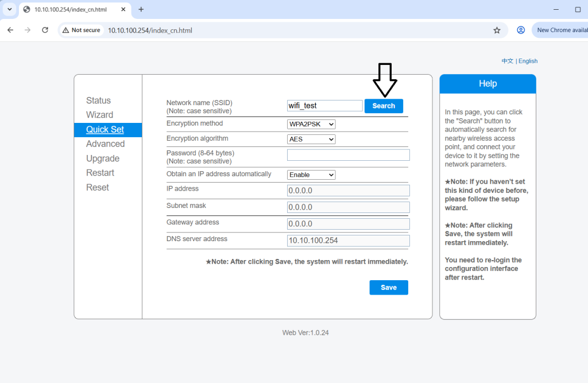Open the Chrome profile icon

tap(521, 30)
